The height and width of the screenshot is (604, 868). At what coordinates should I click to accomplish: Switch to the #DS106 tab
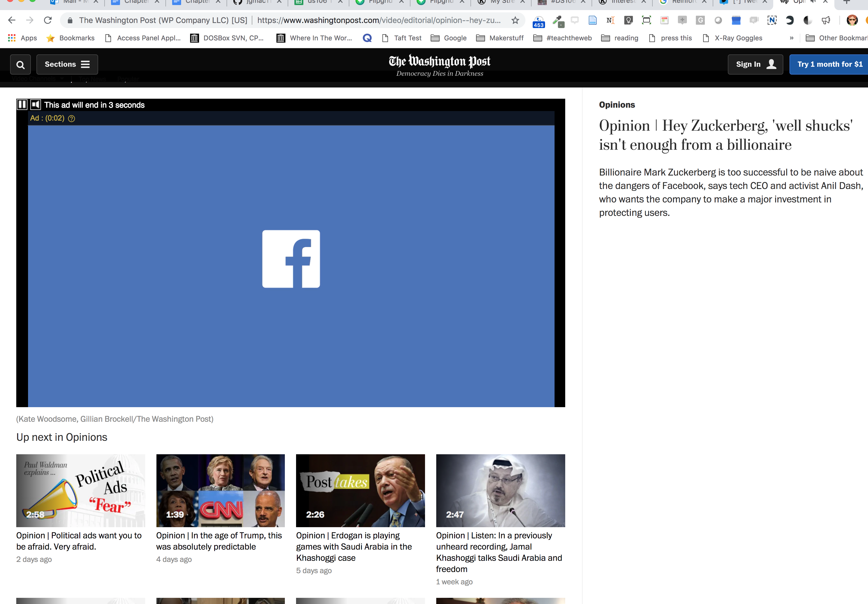point(562,2)
